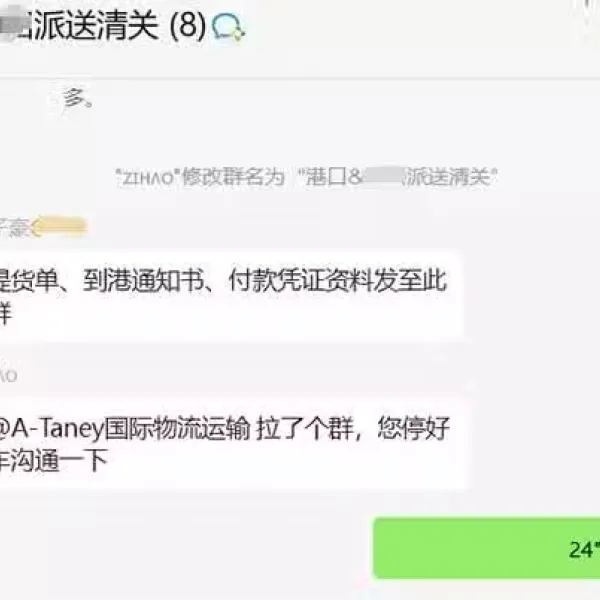The height and width of the screenshot is (600, 600).
Task: Click the 24" duration on the voice message
Action: tap(584, 549)
